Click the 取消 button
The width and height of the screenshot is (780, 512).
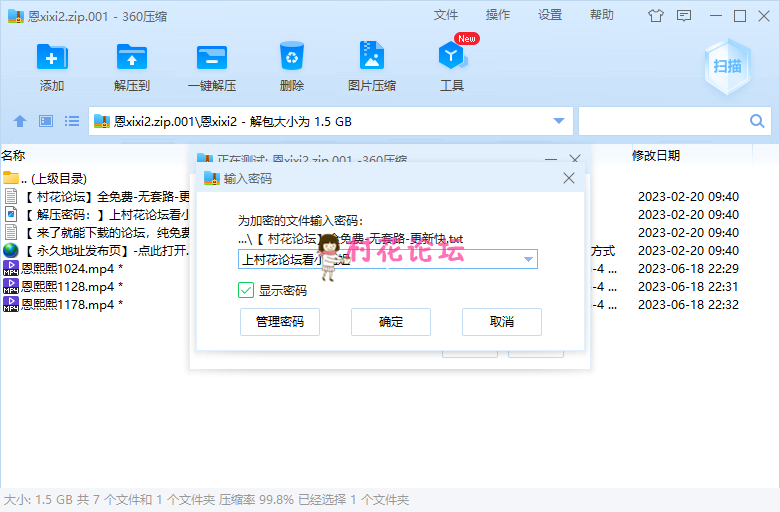(502, 322)
